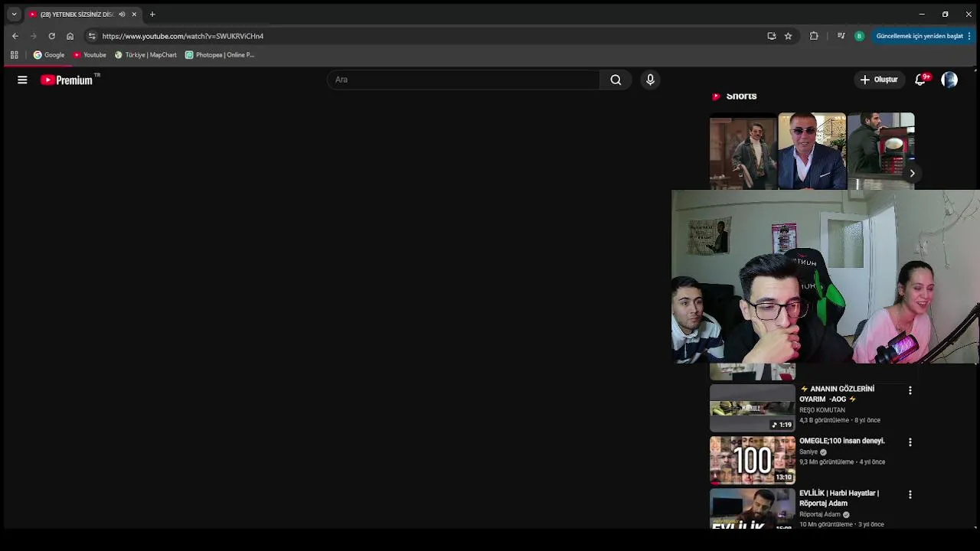
Task: Start voice search with microphone icon
Action: tap(650, 80)
